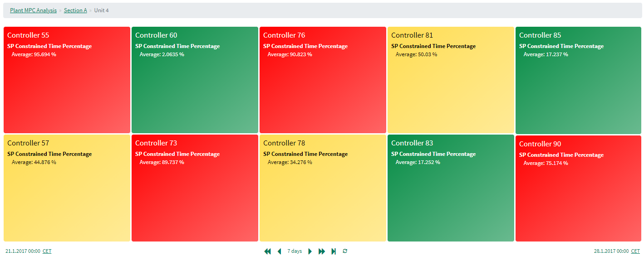Click Average: 44.876 % value

[34, 162]
